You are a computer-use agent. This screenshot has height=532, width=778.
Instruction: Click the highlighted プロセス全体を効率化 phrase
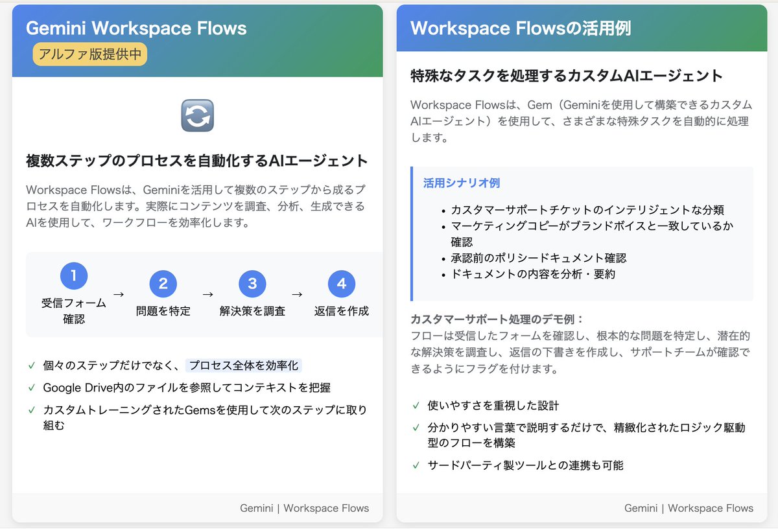[244, 365]
